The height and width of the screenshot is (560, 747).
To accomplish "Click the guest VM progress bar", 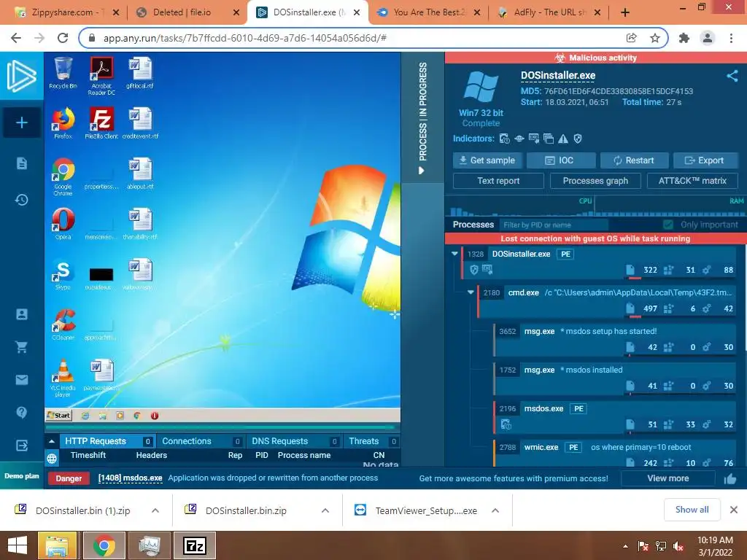I will click(222, 427).
